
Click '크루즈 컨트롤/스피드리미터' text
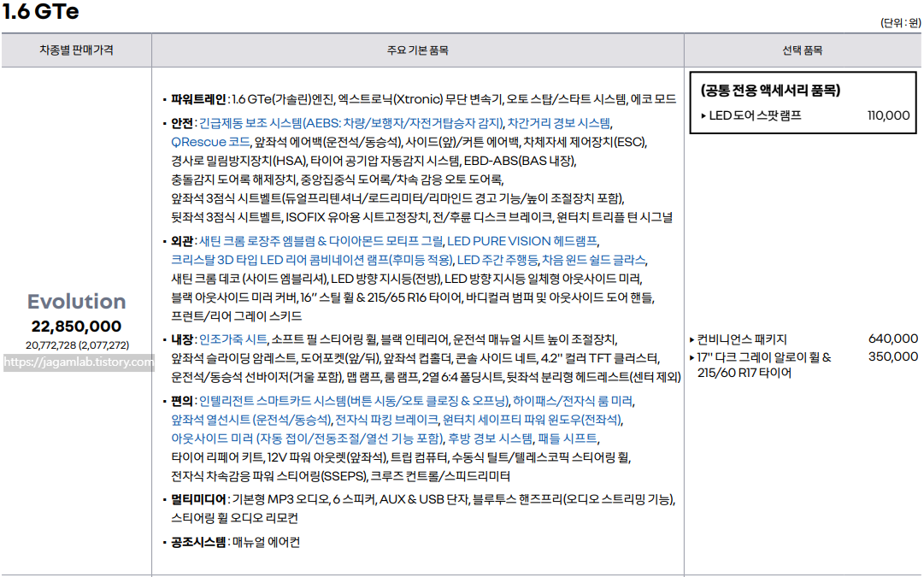(x=440, y=476)
